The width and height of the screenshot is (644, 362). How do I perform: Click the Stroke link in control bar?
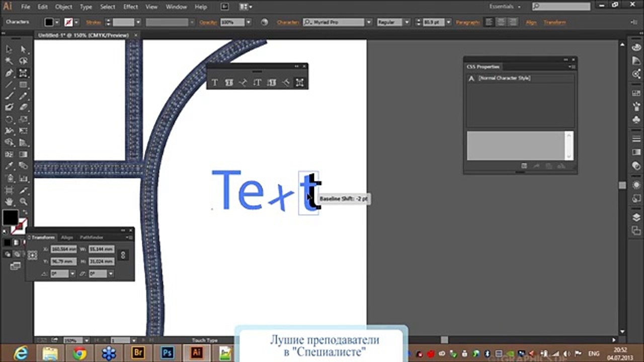94,23
